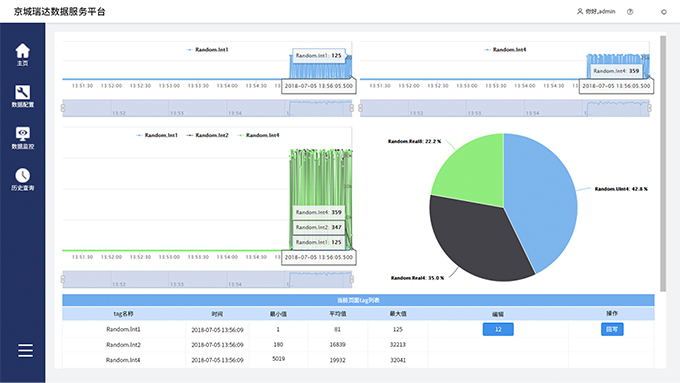Click the tag name column header
Screen dimensions: 680x383
point(123,314)
